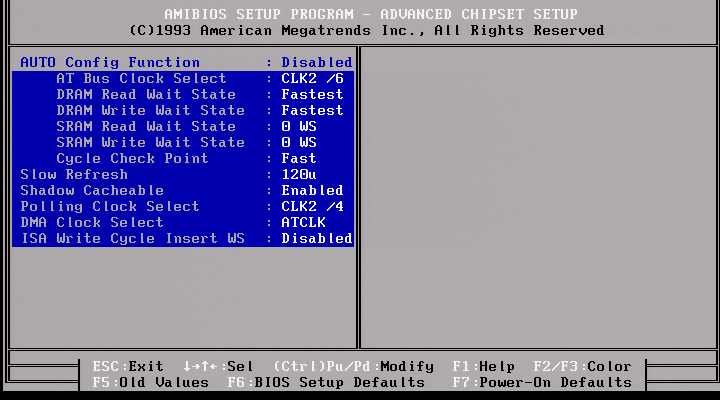Image resolution: width=720 pixels, height=400 pixels.
Task: Click the F5:Old Values hint
Action: coord(151,383)
